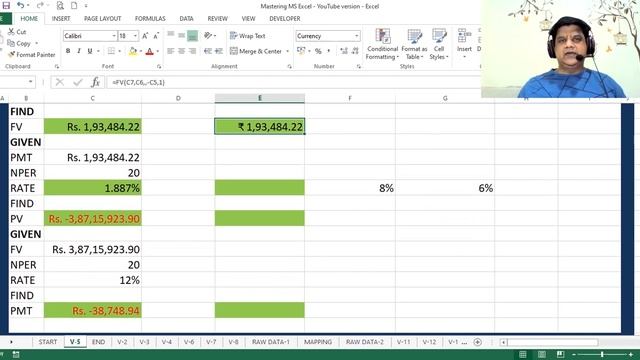Click the Print Preview icon in quick access toolbar
640x360 pixels.
pyautogui.click(x=60, y=6)
